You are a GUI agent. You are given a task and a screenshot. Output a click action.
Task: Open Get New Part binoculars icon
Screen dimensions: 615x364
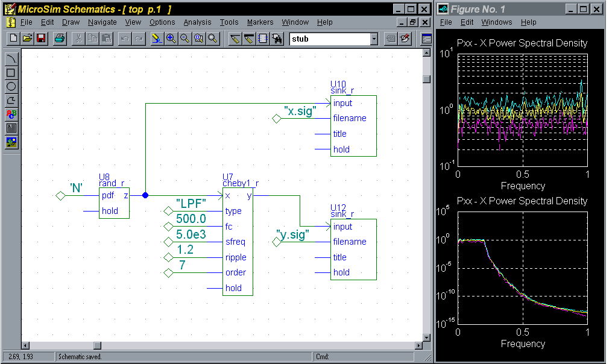(x=277, y=39)
